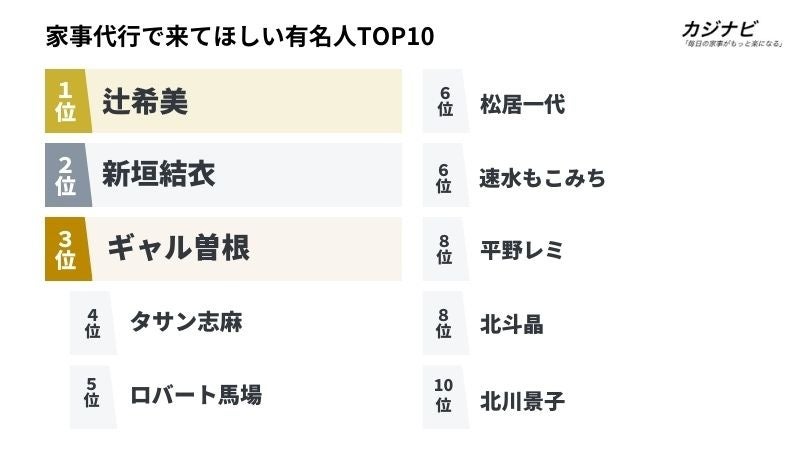This screenshot has width=800, height=450.
Task: Click the ロバート馬場 entry
Action: pos(196,395)
